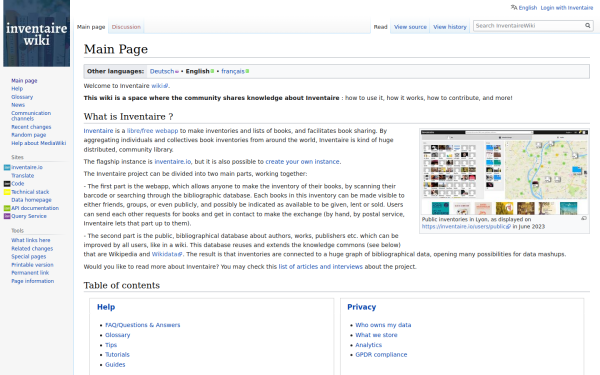Click the français translation progress indicator

click(x=247, y=71)
